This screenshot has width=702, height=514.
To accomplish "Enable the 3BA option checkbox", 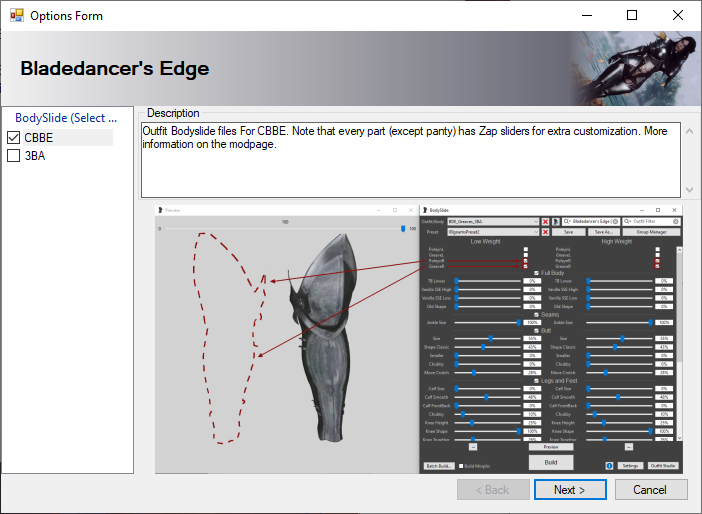I will [13, 156].
